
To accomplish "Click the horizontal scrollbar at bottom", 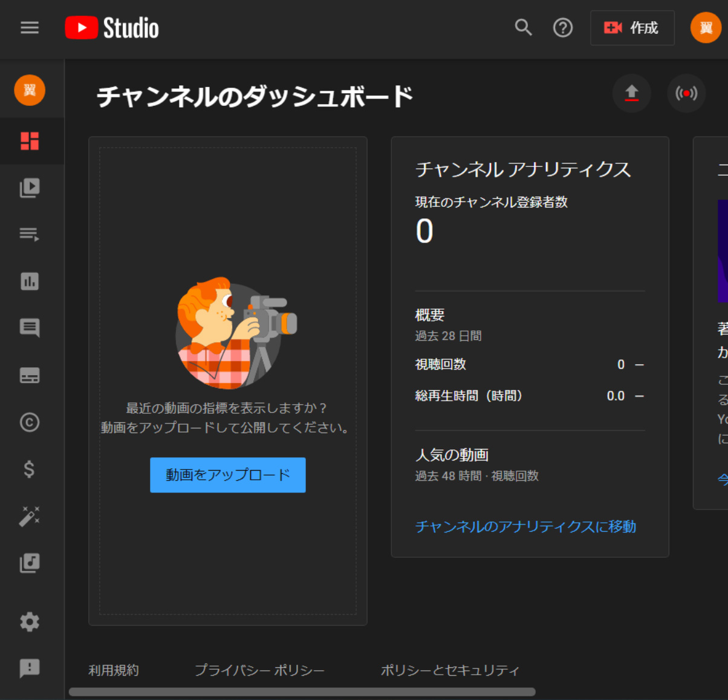I will coord(302,692).
